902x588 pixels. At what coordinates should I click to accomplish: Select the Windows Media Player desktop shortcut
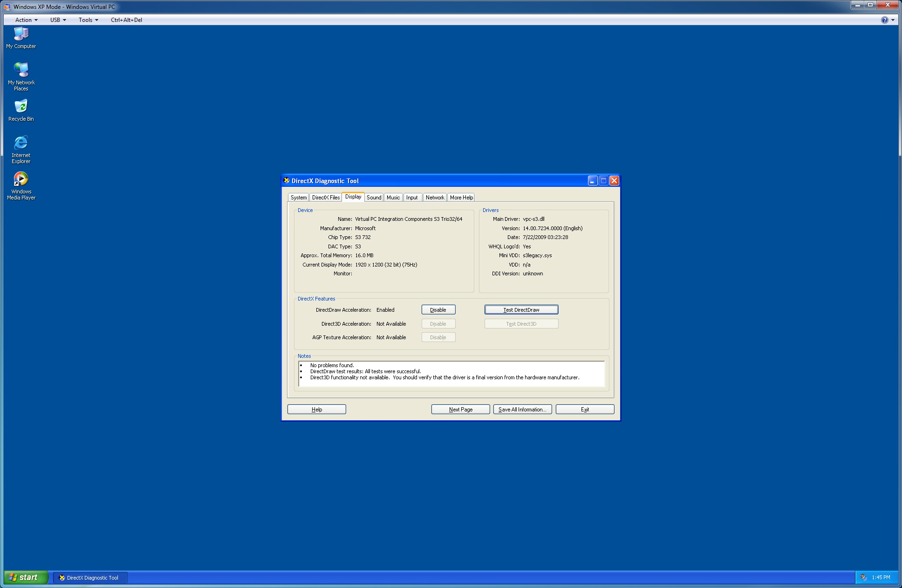(21, 185)
